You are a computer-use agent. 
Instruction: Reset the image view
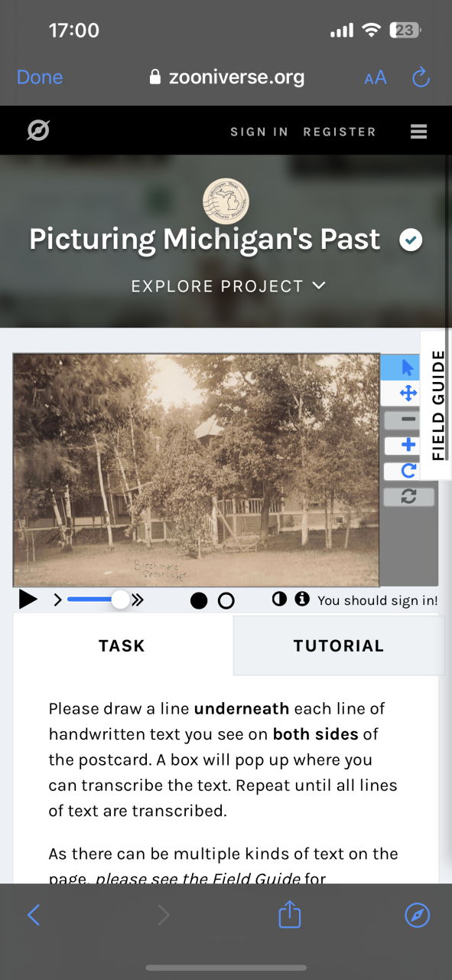click(x=408, y=496)
